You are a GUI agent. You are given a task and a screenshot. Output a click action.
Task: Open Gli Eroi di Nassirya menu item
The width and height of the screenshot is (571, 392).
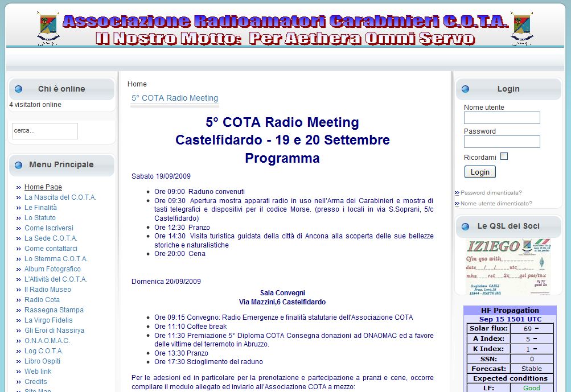pyautogui.click(x=54, y=330)
